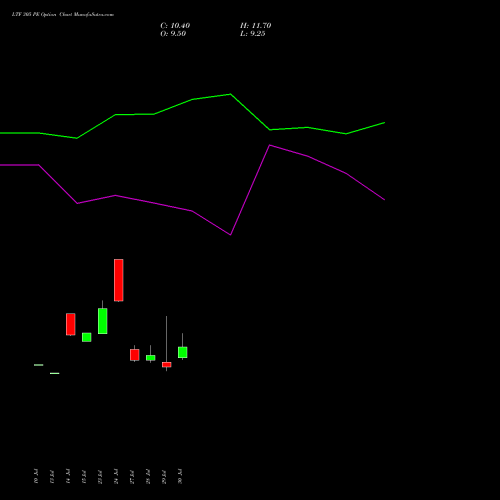Select the long-wick red candle above 29 Jul

tap(167, 364)
